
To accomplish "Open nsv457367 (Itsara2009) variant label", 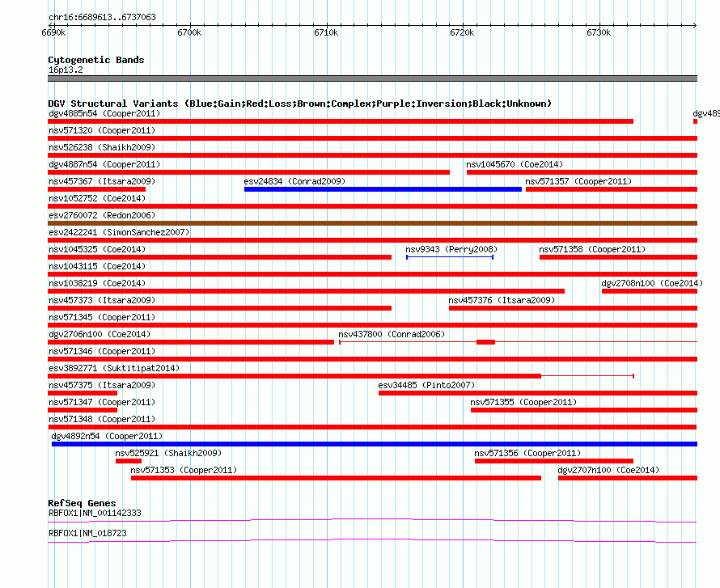I will [x=102, y=181].
